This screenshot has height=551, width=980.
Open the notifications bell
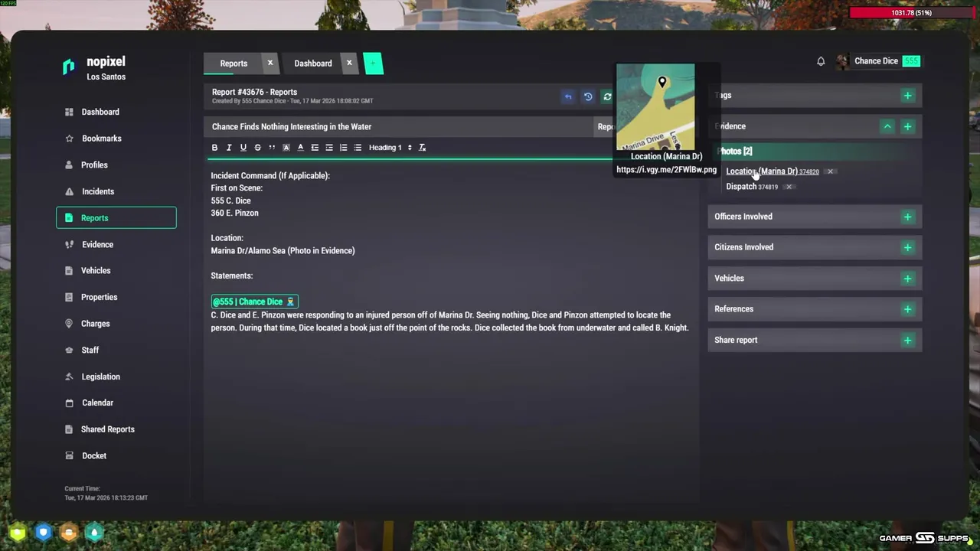[x=821, y=61]
